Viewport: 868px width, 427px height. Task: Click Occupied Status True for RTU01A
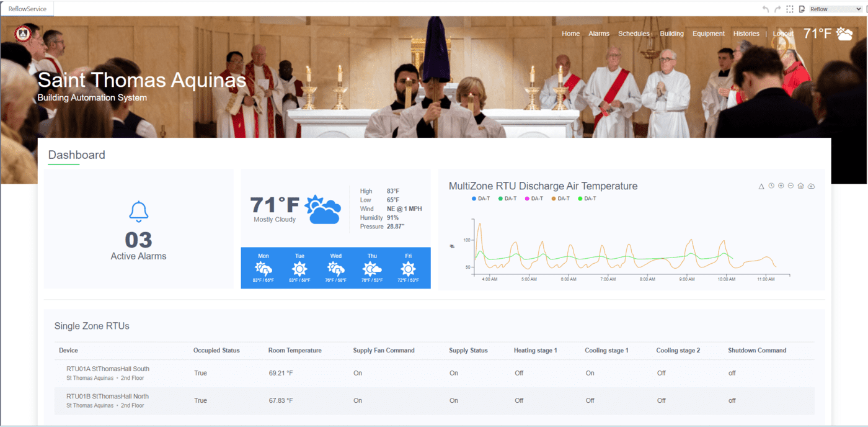tap(200, 373)
